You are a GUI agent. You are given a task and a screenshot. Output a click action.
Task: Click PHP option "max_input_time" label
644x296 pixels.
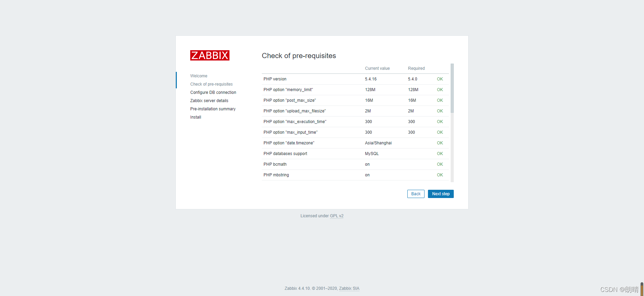click(291, 132)
